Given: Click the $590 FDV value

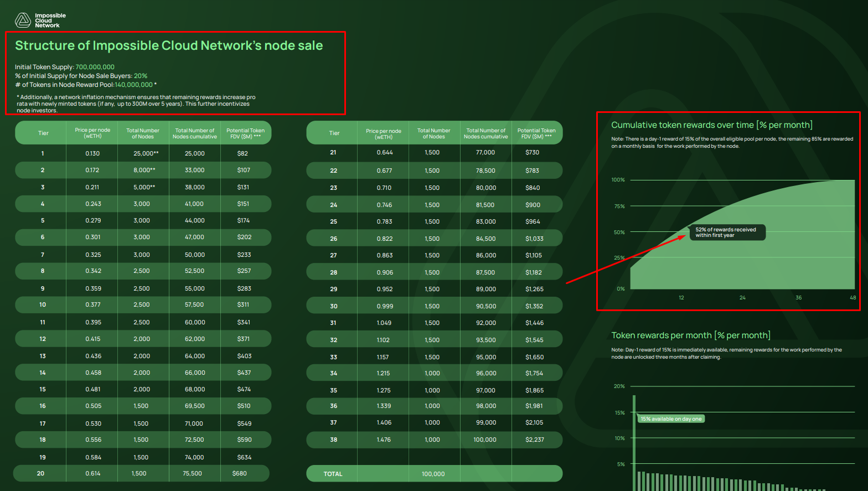Looking at the screenshot, I should 244,440.
